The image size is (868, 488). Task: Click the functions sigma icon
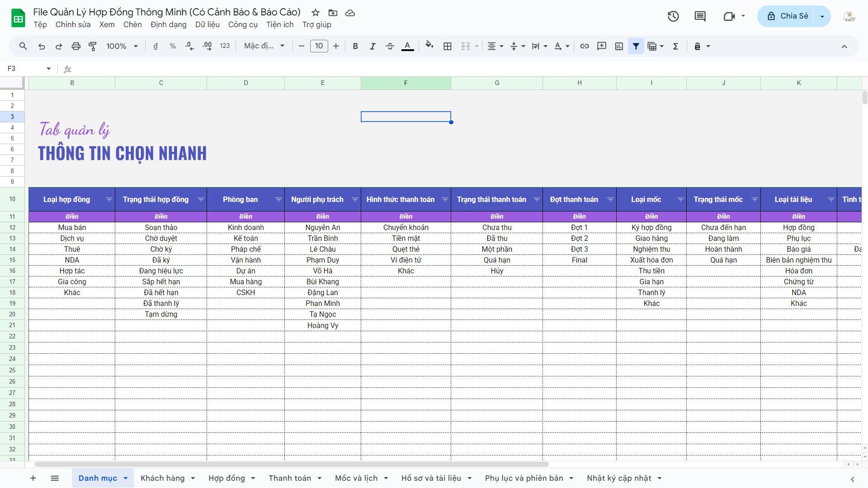pyautogui.click(x=675, y=46)
